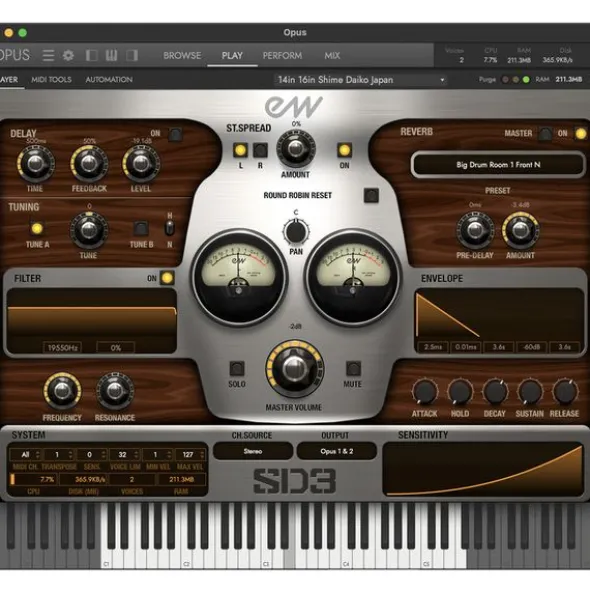
Task: Click the Delay TIME knob
Action: coord(35,164)
